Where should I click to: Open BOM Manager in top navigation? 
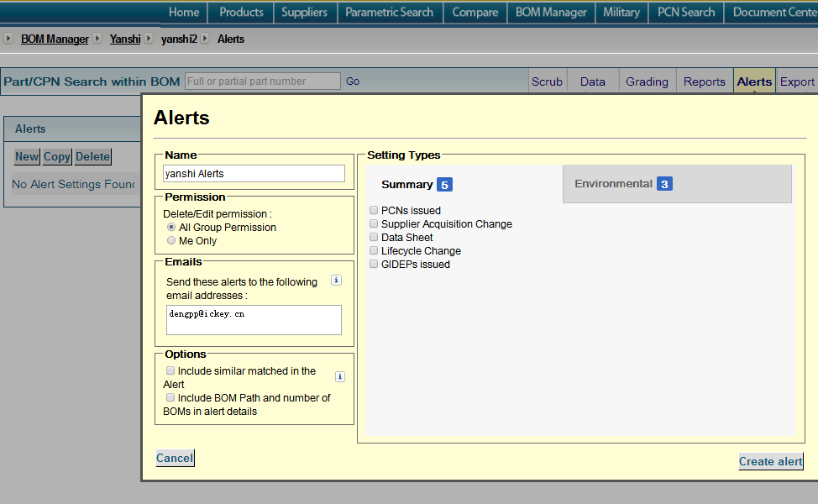click(551, 12)
